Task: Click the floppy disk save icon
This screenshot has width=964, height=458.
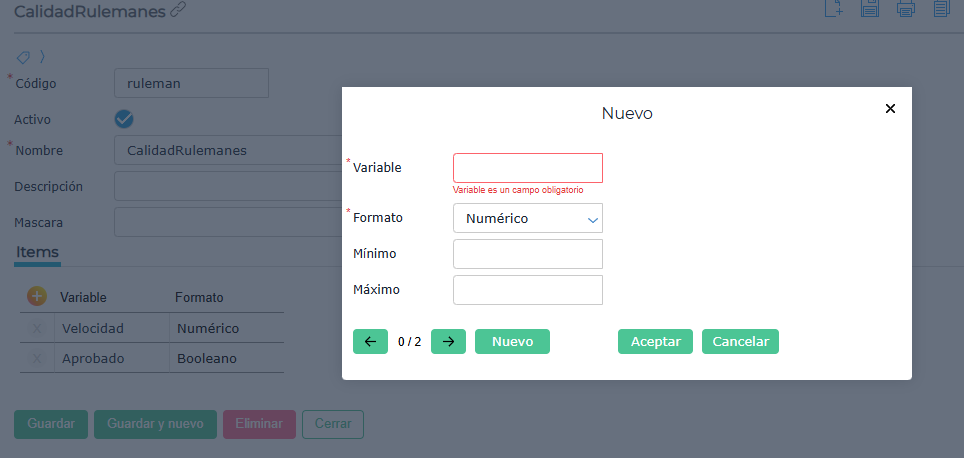Action: (869, 9)
